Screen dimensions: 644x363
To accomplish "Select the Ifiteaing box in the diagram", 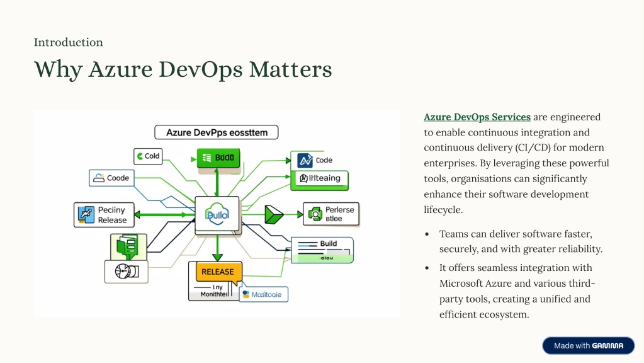I will point(319,179).
